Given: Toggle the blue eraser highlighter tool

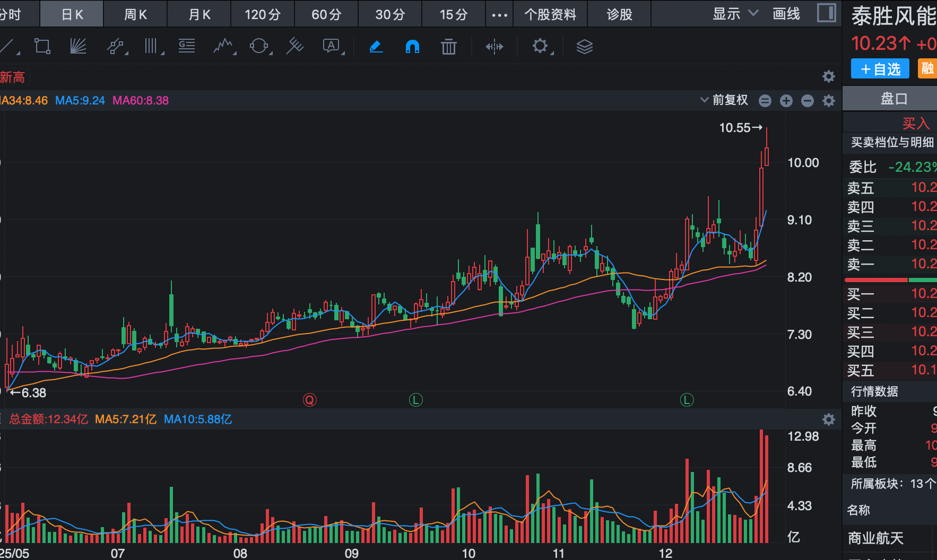Looking at the screenshot, I should tap(376, 47).
